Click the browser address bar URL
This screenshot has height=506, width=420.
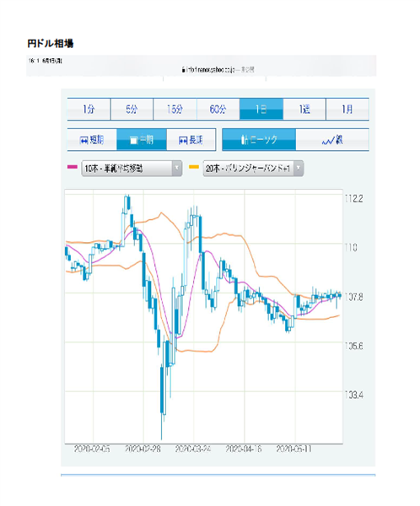(x=218, y=69)
